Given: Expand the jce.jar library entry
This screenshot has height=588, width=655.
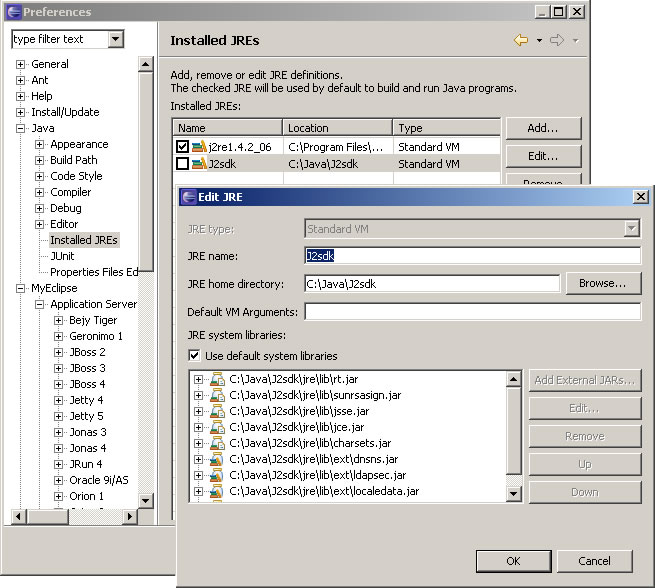Looking at the screenshot, I should [198, 428].
